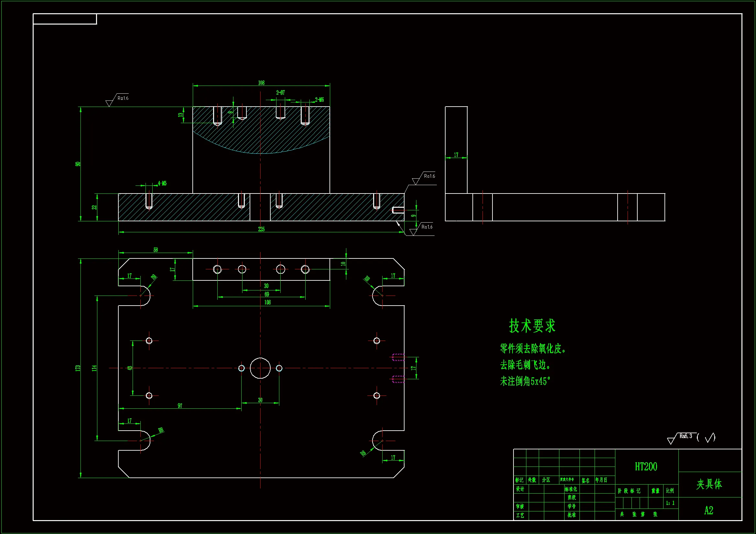756x534 pixels.
Task: Click the 173 height dimension text
Action: 78,368
